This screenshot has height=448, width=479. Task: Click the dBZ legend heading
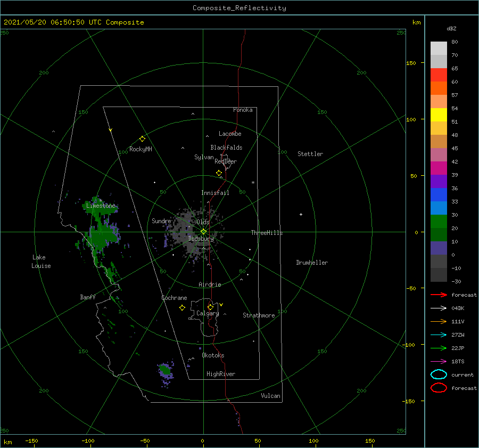[451, 28]
